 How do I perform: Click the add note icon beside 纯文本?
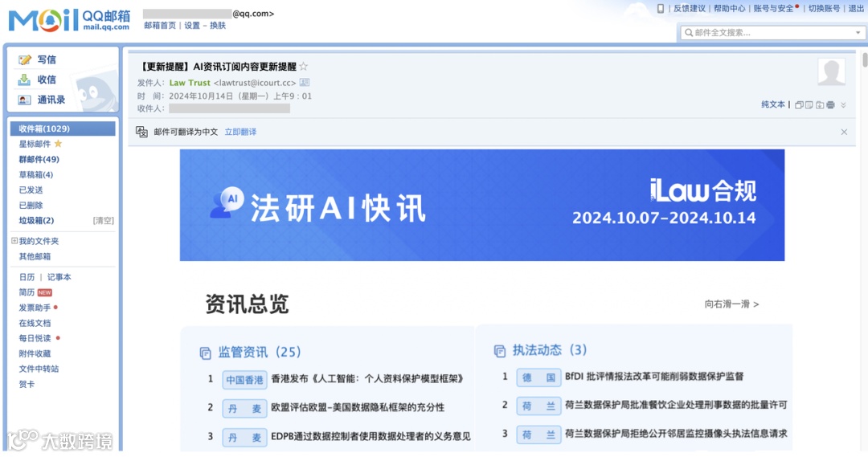(809, 104)
